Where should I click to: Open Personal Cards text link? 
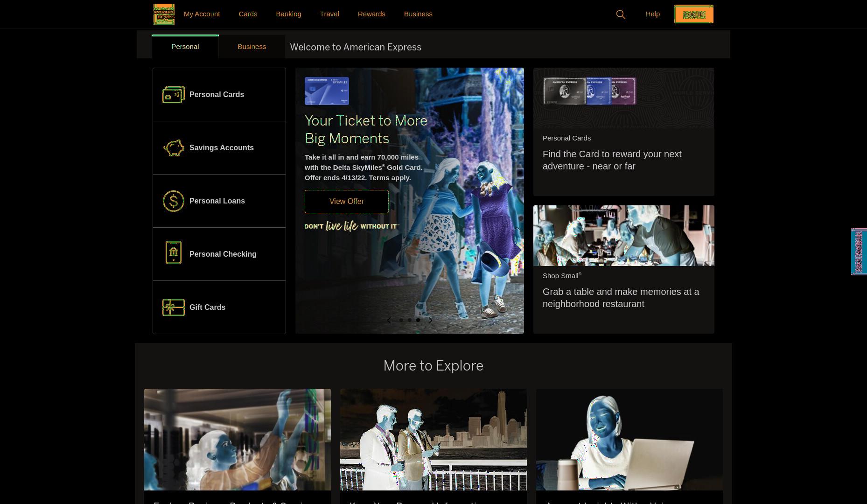point(217,95)
